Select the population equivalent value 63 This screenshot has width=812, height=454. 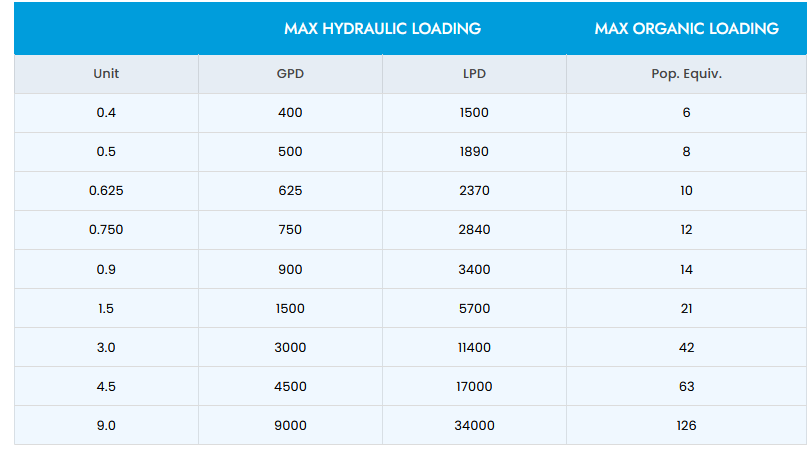686,386
